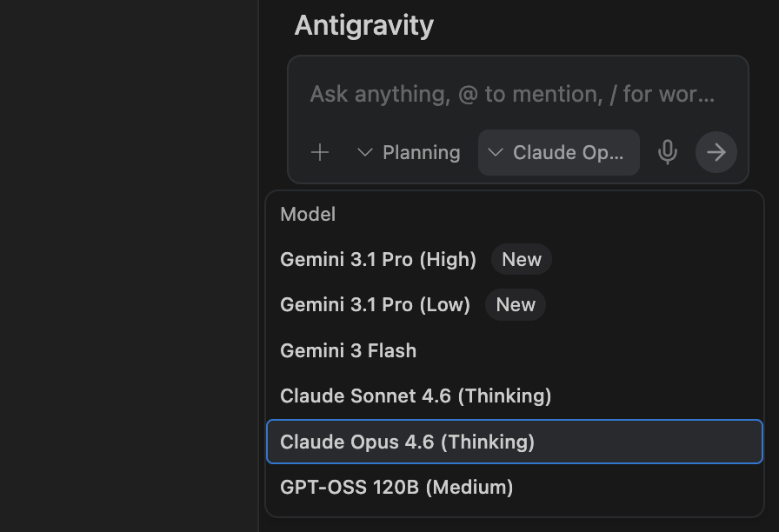The height and width of the screenshot is (532, 779).
Task: Start voice input with the microphone icon
Action: [667, 153]
